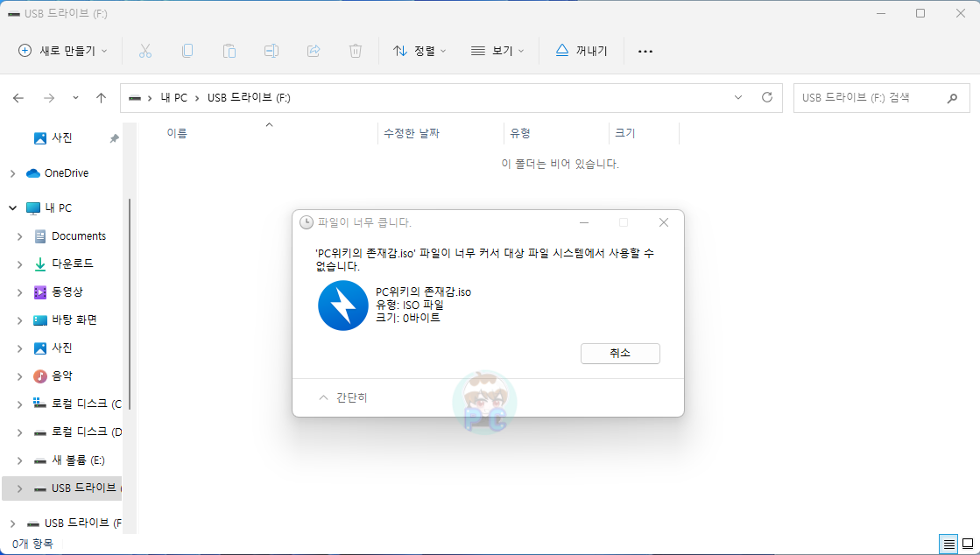980x555 pixels.
Task: Expand the Documents node
Action: pyautogui.click(x=20, y=237)
